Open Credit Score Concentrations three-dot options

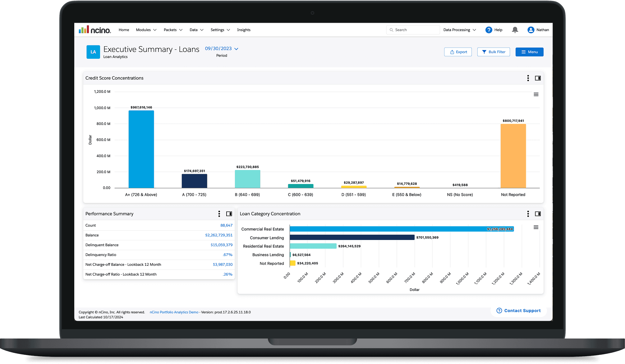click(x=528, y=78)
